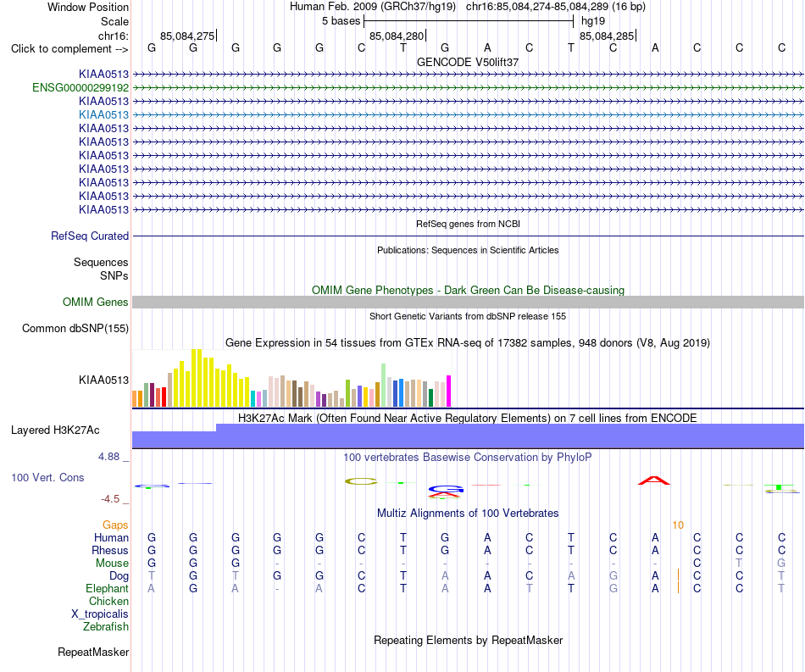Click the 85,084,275 position marker

pyautogui.click(x=188, y=36)
